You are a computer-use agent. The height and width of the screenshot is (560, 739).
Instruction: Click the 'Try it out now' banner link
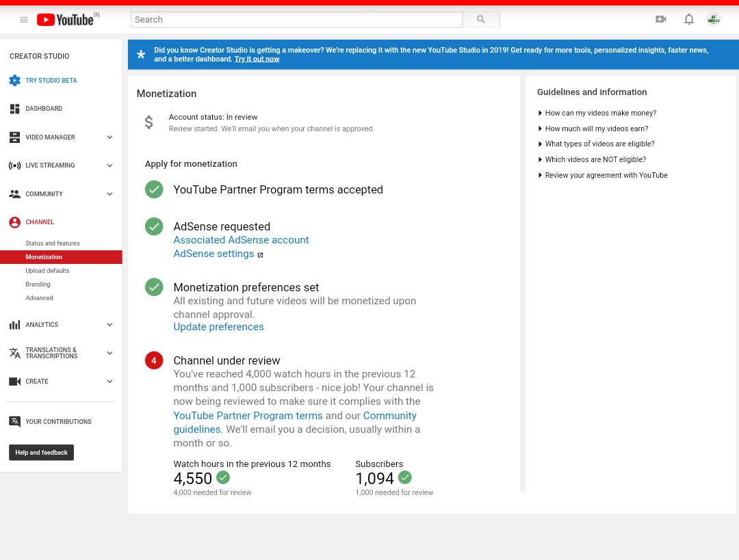click(x=257, y=59)
